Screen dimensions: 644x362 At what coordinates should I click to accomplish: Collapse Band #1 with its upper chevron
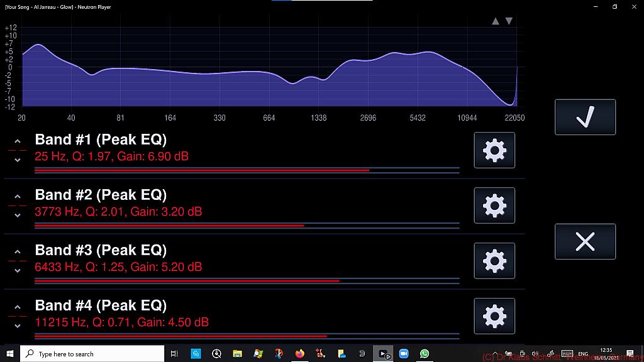[18, 141]
